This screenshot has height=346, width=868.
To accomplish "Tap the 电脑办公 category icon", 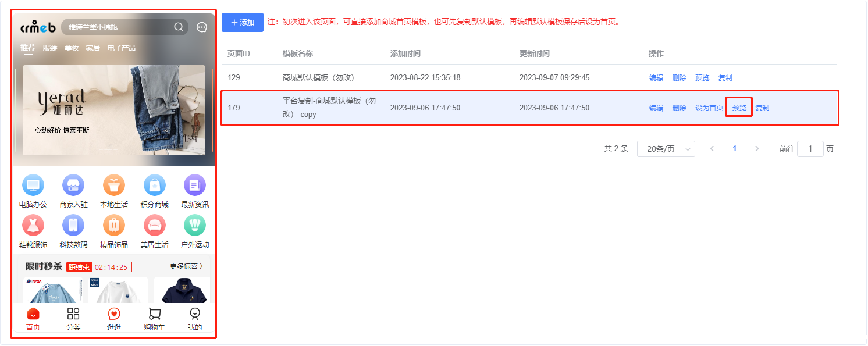I will [33, 186].
